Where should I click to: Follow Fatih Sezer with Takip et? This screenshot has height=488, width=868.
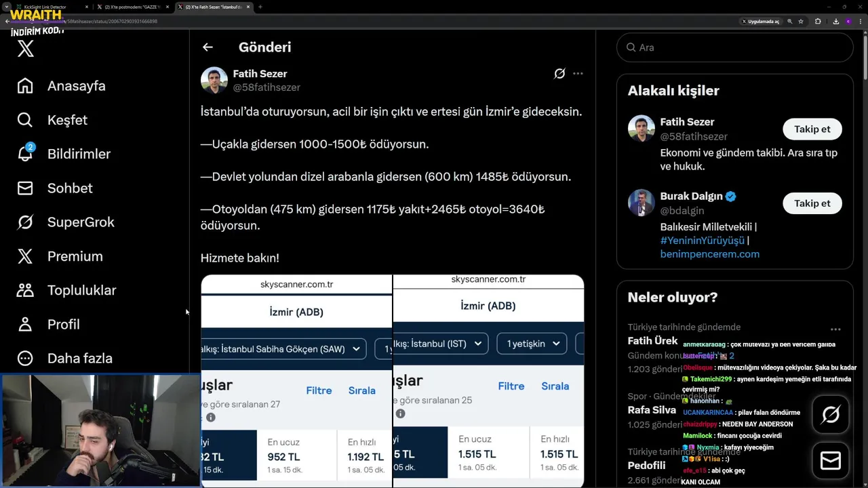pyautogui.click(x=812, y=129)
